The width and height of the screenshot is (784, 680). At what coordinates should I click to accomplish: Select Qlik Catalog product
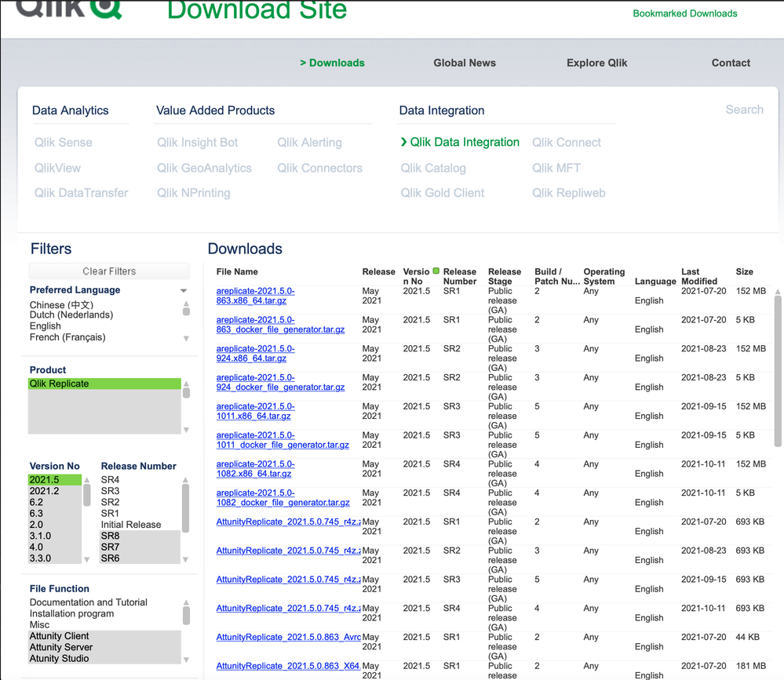(433, 168)
